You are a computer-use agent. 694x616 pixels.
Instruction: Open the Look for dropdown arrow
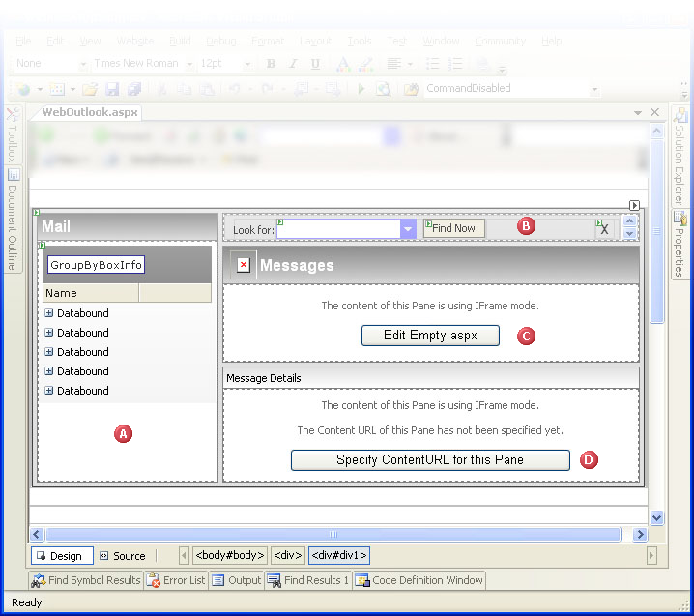tap(408, 229)
